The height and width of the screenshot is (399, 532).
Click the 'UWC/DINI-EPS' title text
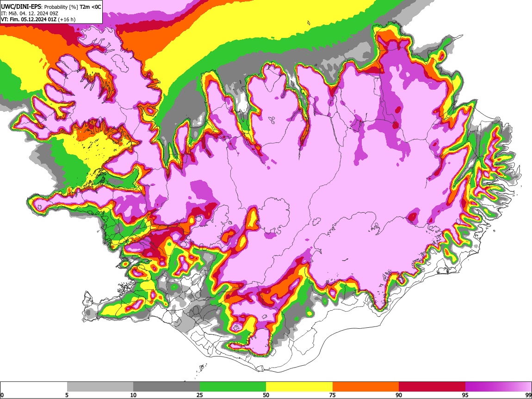tap(21, 7)
